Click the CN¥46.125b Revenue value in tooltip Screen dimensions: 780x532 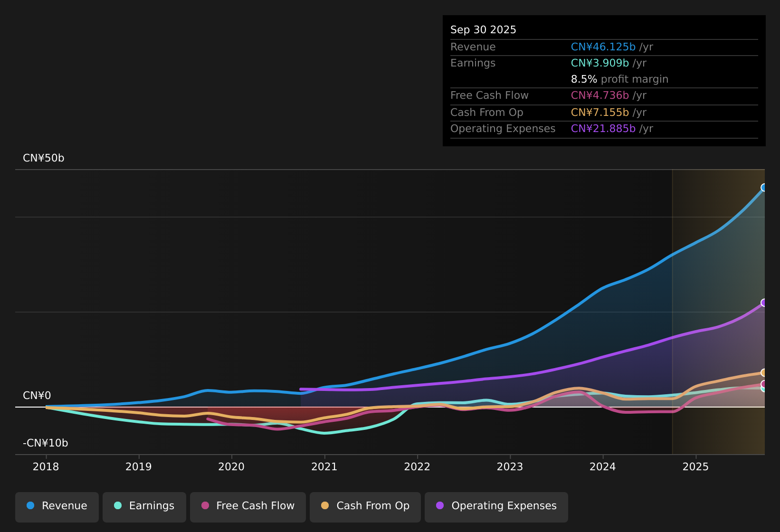tap(603, 47)
